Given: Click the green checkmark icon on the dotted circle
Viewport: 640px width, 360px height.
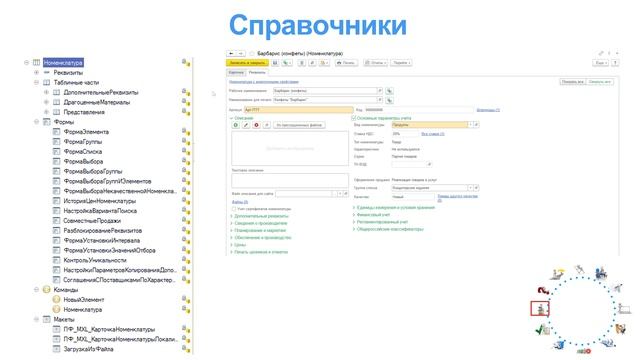Looking at the screenshot, I should click(x=542, y=329).
